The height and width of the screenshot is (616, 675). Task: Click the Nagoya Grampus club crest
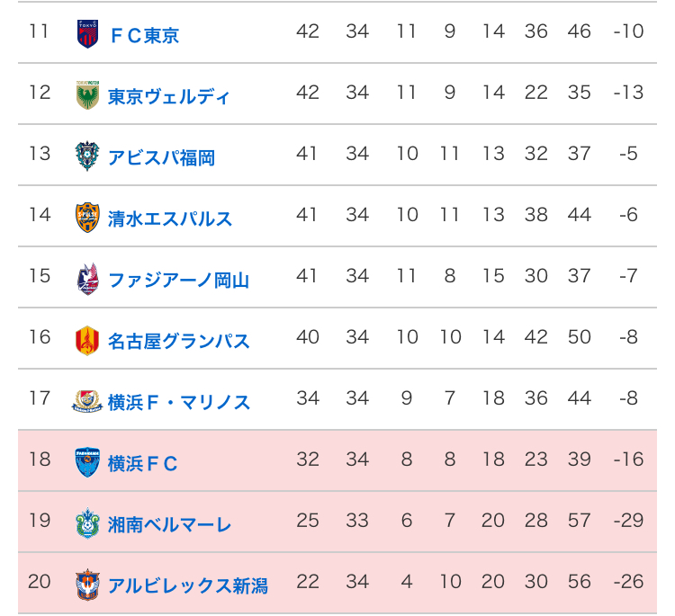pyautogui.click(x=87, y=340)
